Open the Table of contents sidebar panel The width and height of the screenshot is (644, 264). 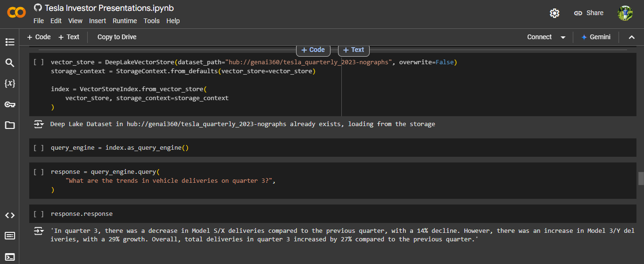tap(10, 42)
